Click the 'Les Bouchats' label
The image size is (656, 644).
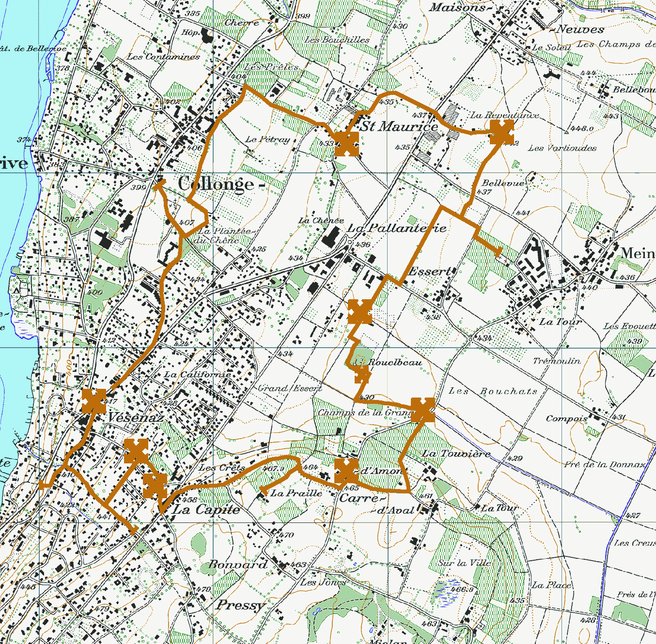(493, 391)
